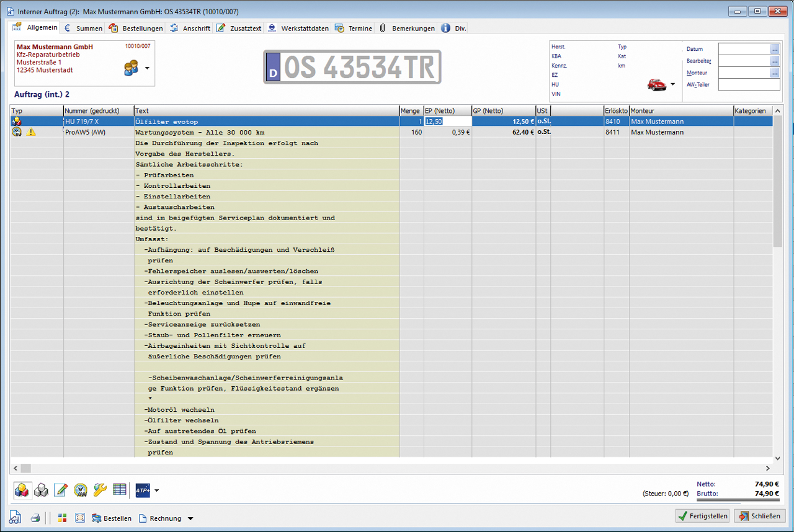Click the notepad with pencil icon

click(x=61, y=490)
